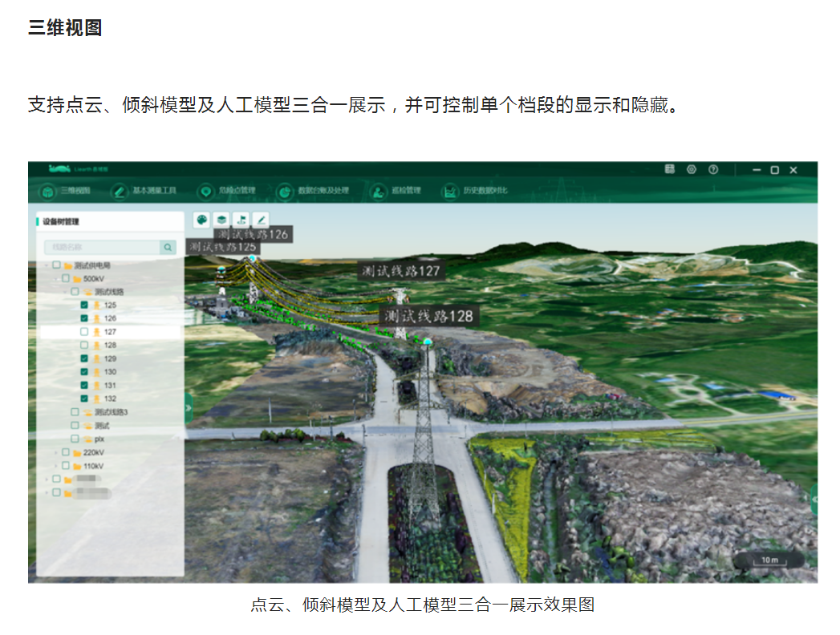Click the 线路名称 search input field
Screen dimensions: 840x635
coord(102,248)
